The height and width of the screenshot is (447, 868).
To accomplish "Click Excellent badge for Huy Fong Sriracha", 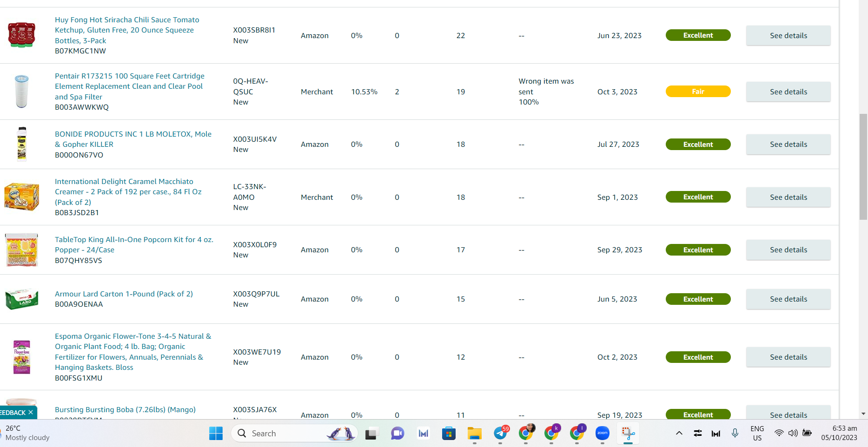I will [x=698, y=35].
